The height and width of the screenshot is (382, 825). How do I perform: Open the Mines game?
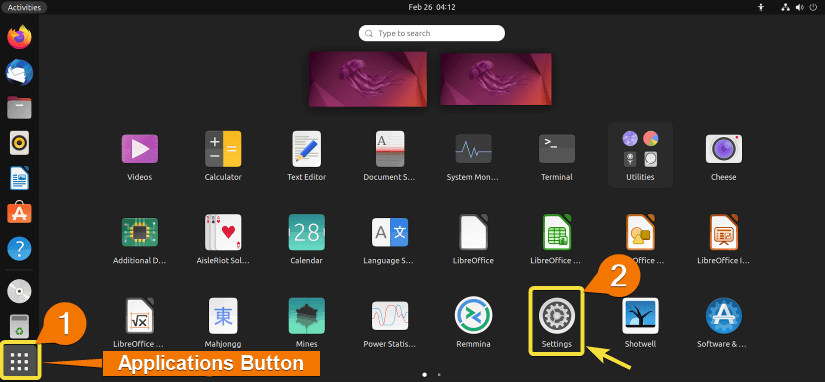click(x=307, y=316)
